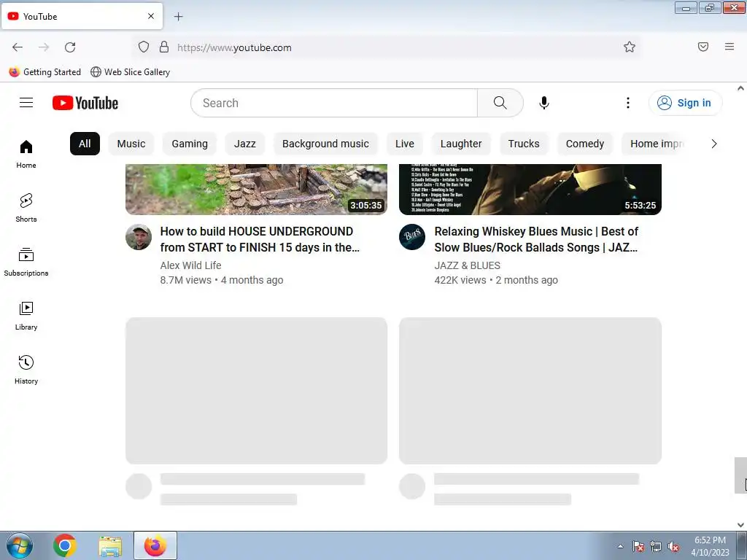Go back with browser back arrow
The image size is (747, 560).
click(18, 47)
